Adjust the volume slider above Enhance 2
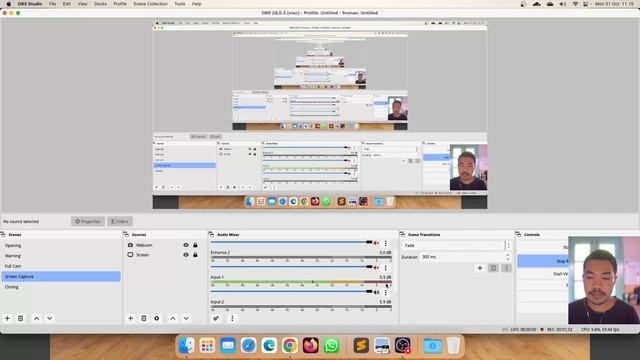The height and width of the screenshot is (360, 640). click(291, 242)
